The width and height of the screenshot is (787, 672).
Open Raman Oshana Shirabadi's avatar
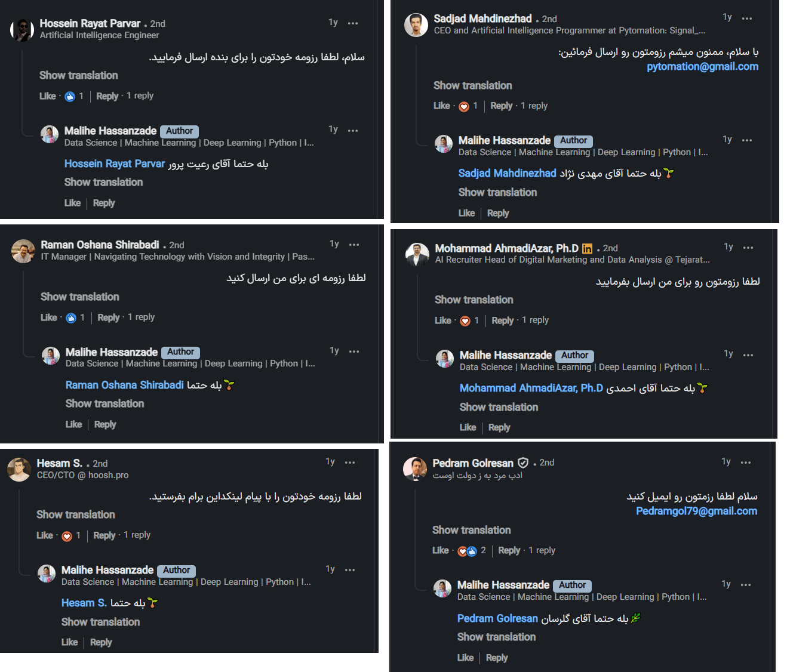click(x=23, y=251)
